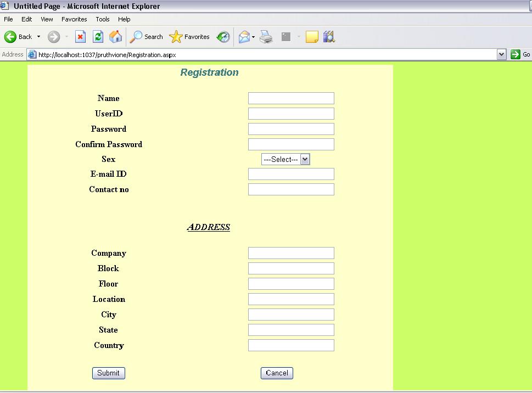The width and height of the screenshot is (532, 393).
Task: Click the "Country" label text
Action: [109, 346]
